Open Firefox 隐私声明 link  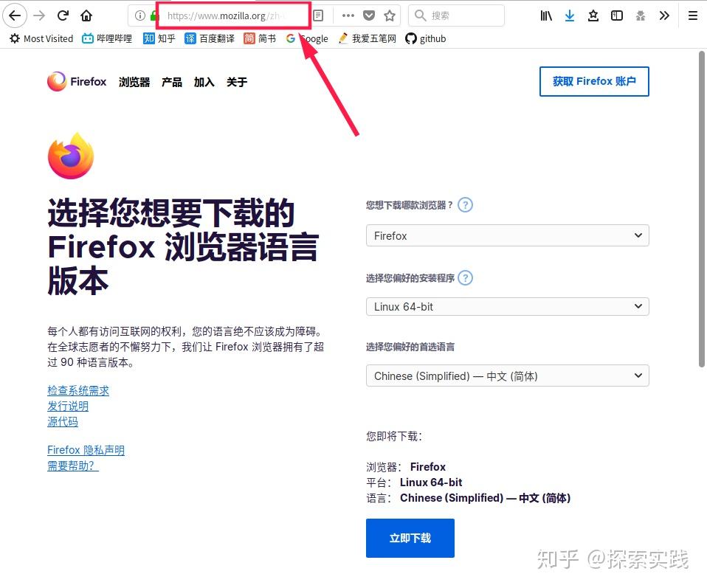[x=86, y=450]
